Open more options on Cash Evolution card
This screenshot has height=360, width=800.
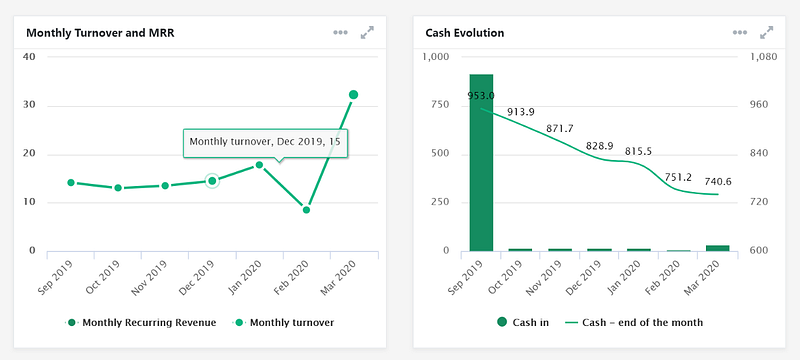click(x=740, y=33)
